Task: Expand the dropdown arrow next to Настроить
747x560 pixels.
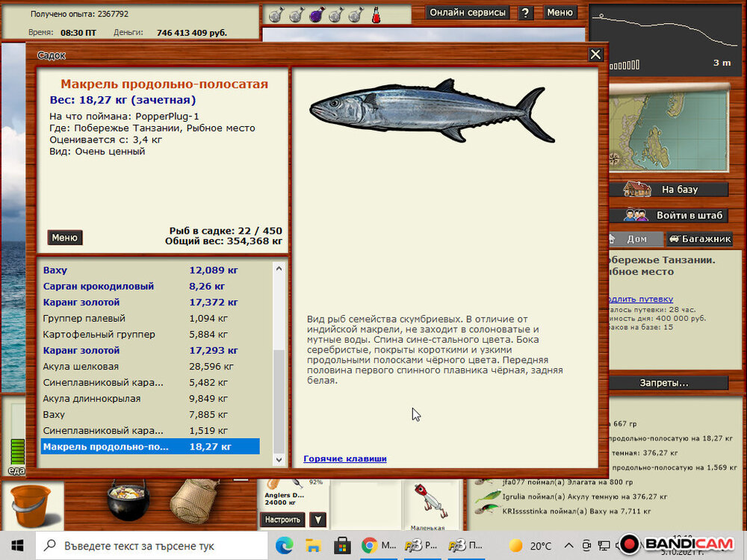Action: (x=317, y=520)
